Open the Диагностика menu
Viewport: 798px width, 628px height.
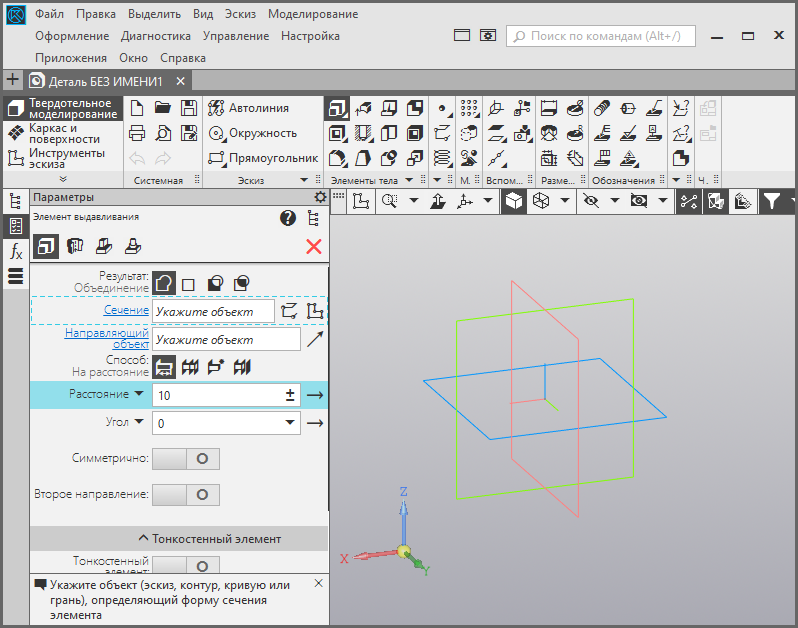click(x=156, y=36)
